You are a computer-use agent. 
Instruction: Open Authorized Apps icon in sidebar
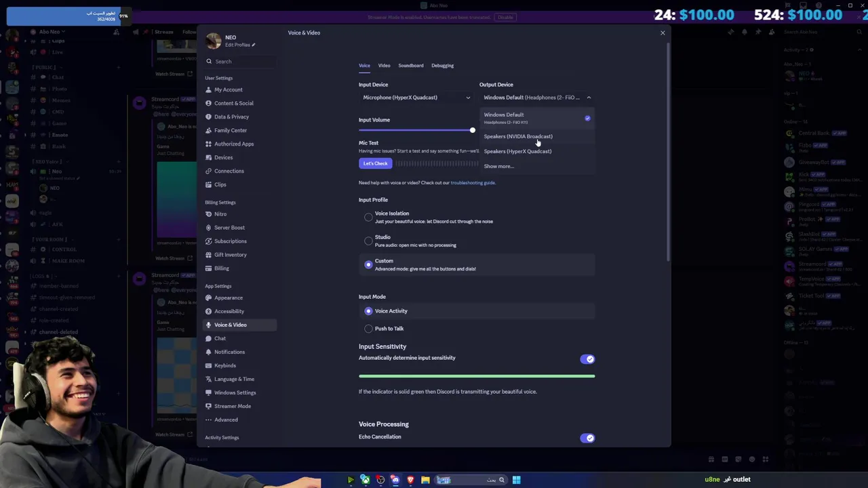209,144
